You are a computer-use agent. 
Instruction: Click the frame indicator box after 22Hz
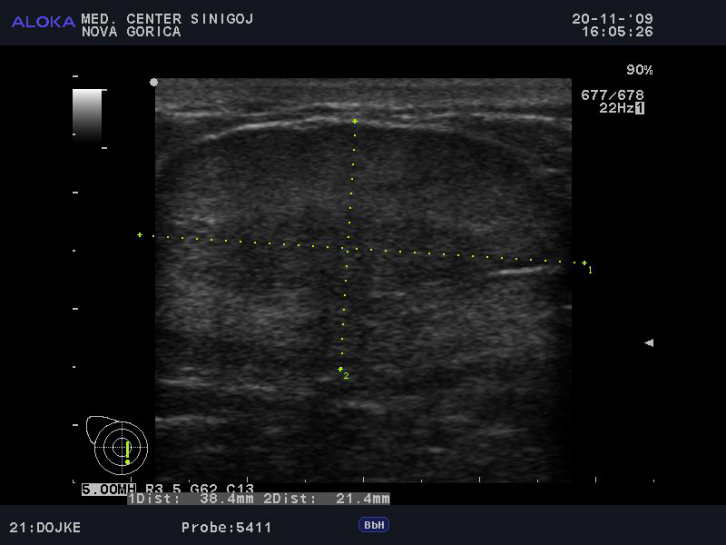click(x=639, y=108)
